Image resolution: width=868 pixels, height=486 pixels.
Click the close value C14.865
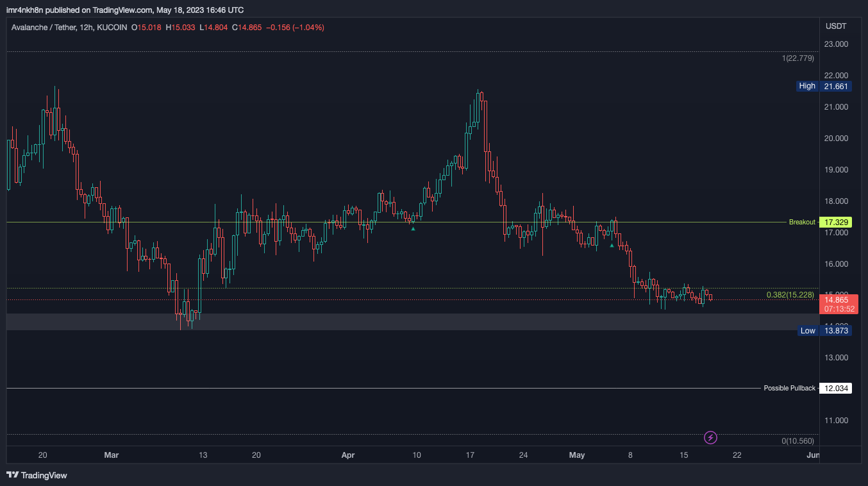247,28
